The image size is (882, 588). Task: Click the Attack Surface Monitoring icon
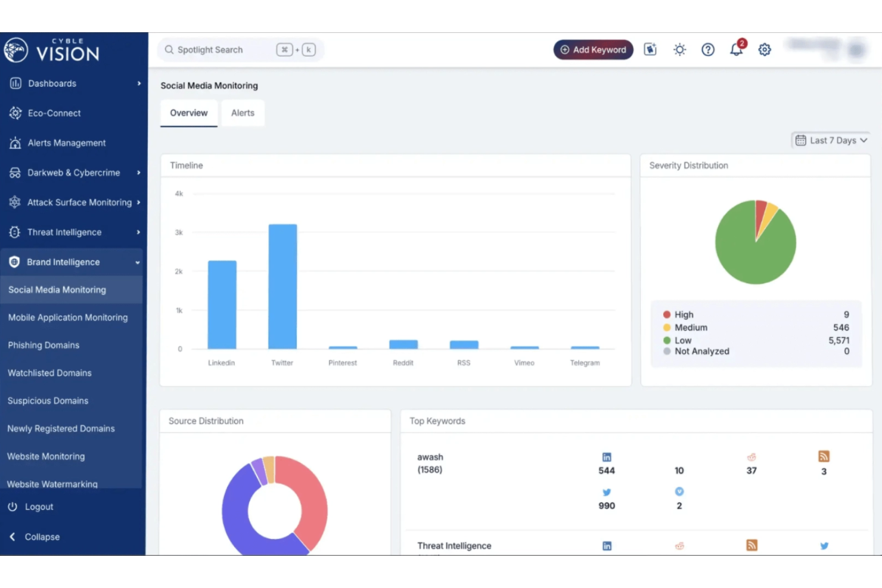click(x=15, y=202)
